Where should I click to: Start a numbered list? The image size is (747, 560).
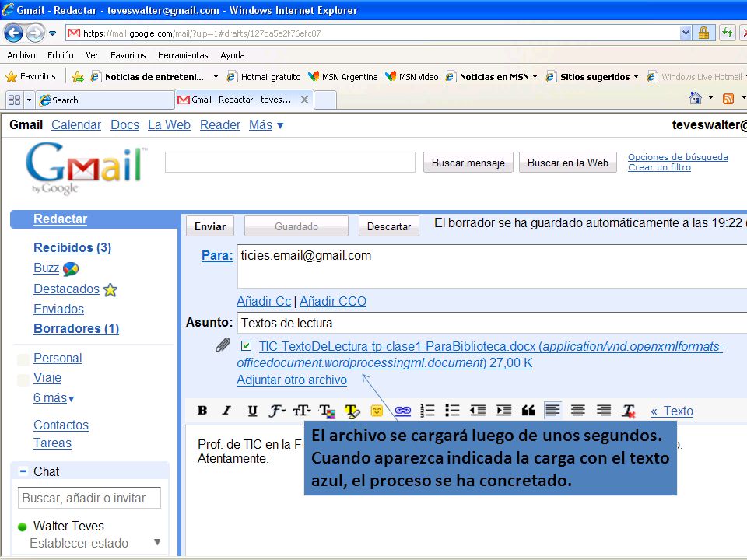427,410
